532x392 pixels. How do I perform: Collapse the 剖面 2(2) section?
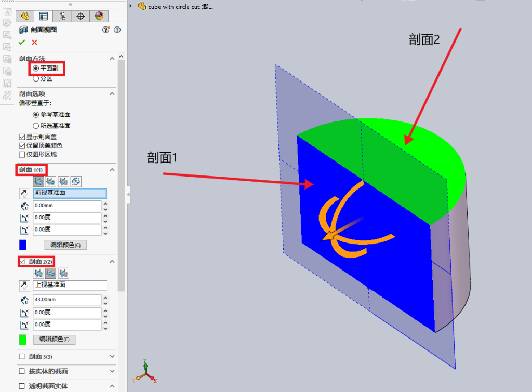pos(112,262)
